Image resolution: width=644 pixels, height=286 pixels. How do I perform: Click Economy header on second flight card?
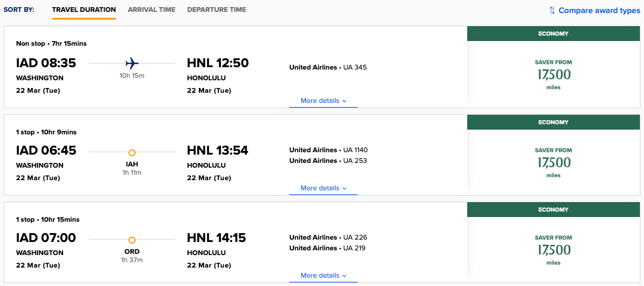tap(553, 122)
